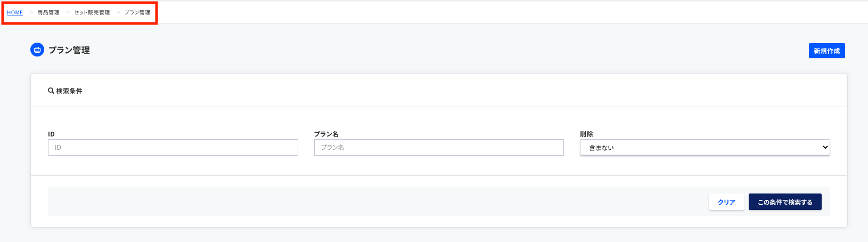
Task: Click the magnifying glass search icon
Action: click(x=51, y=91)
